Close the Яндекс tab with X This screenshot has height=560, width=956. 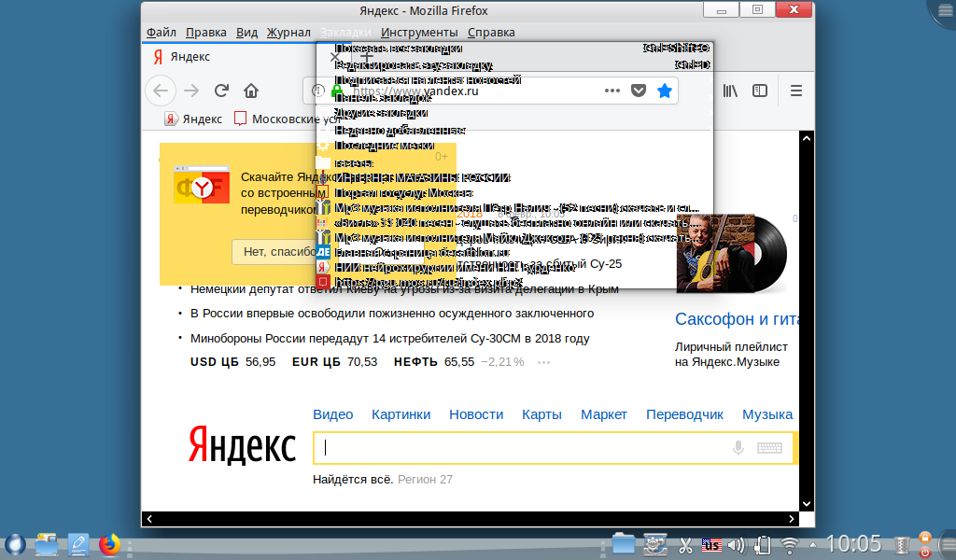pyautogui.click(x=335, y=57)
